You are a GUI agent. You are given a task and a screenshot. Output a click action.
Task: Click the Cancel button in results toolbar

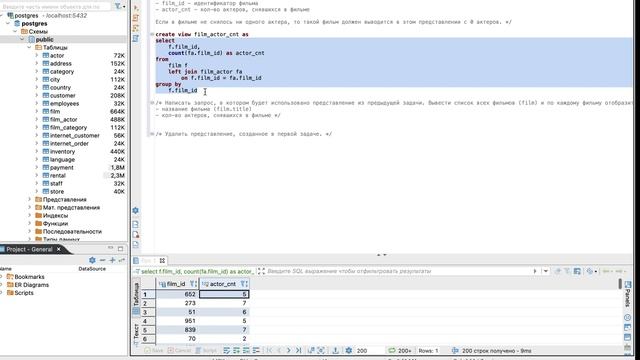point(180,350)
